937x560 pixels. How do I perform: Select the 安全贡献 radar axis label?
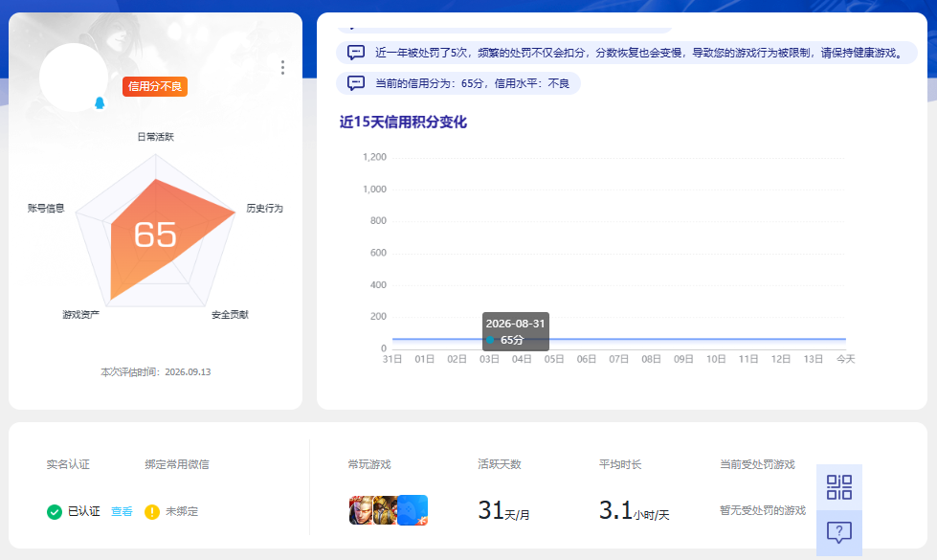click(230, 314)
